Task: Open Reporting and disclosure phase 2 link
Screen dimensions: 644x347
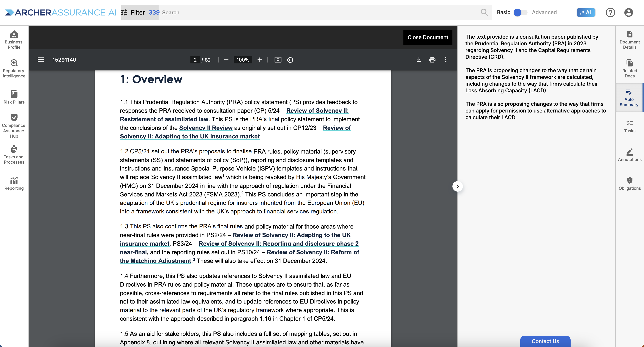Action: [239, 248]
